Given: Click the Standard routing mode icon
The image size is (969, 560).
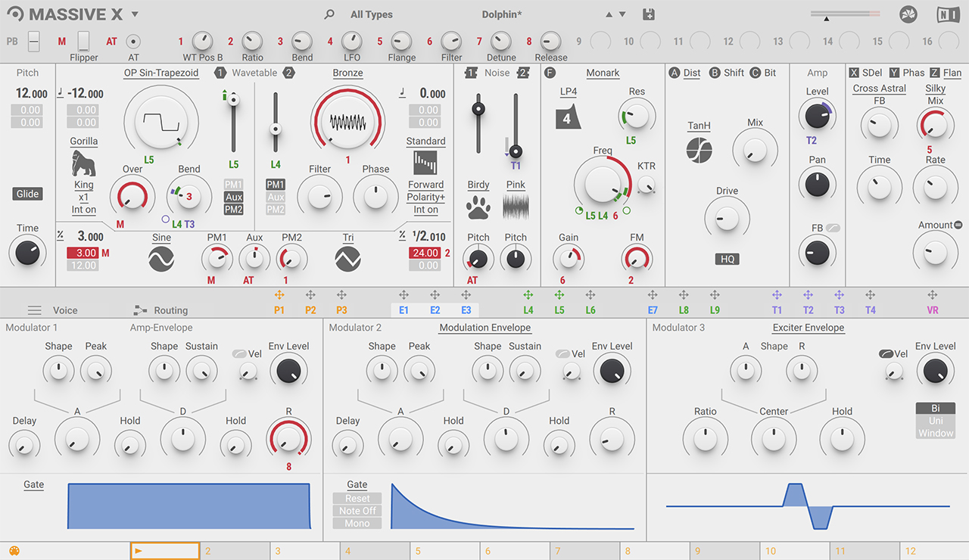Looking at the screenshot, I should (425, 163).
